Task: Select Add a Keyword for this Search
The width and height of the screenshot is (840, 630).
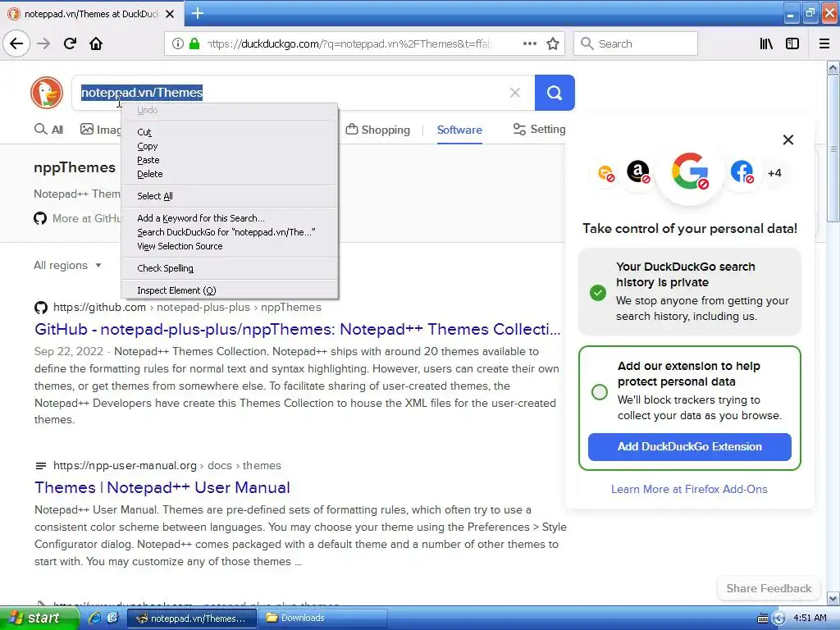Action: coord(230,218)
